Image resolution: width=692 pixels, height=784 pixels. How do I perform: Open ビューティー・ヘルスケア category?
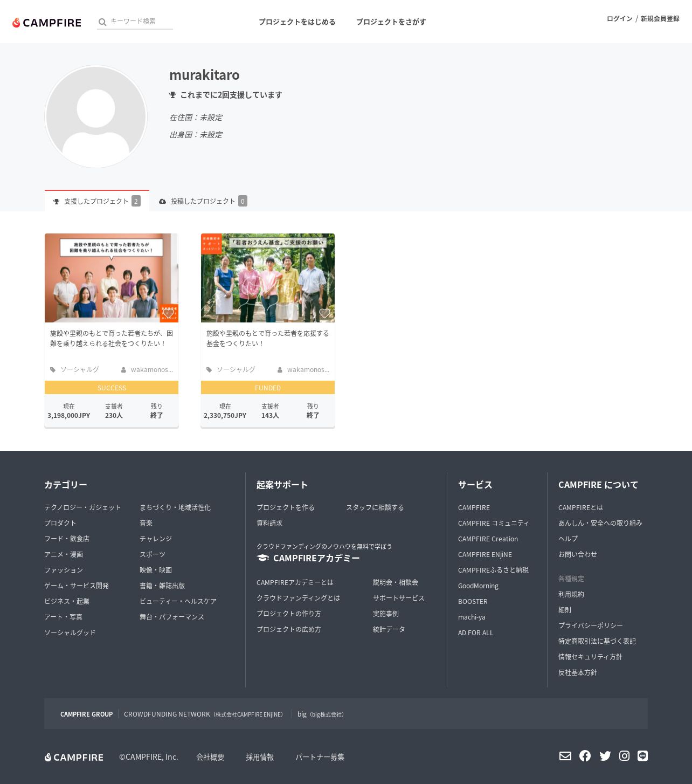pos(178,601)
